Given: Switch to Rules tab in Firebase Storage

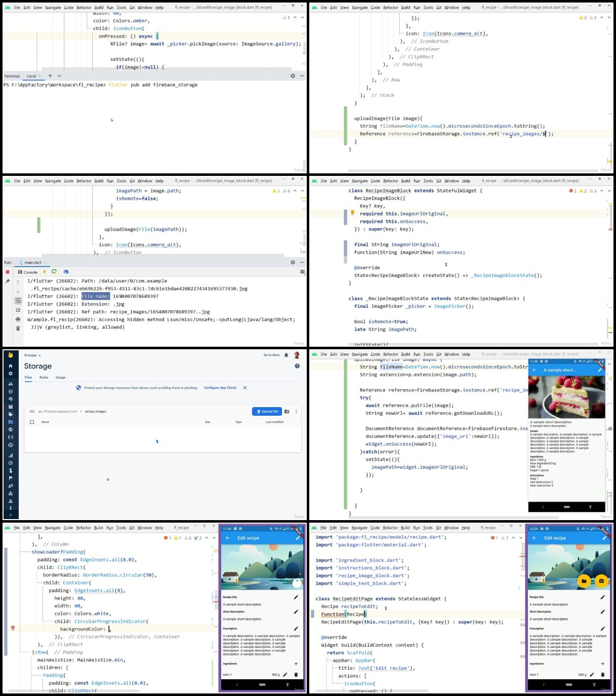Looking at the screenshot, I should 44,377.
